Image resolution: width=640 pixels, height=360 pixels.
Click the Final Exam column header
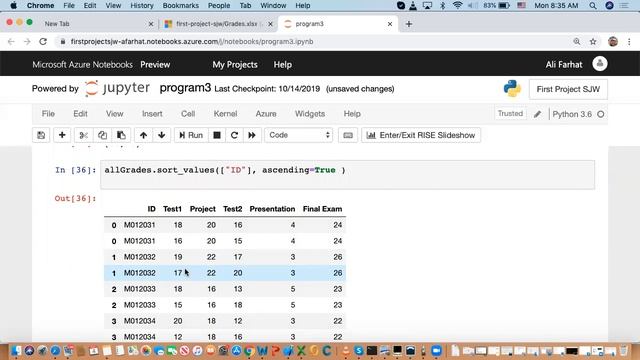coord(322,209)
